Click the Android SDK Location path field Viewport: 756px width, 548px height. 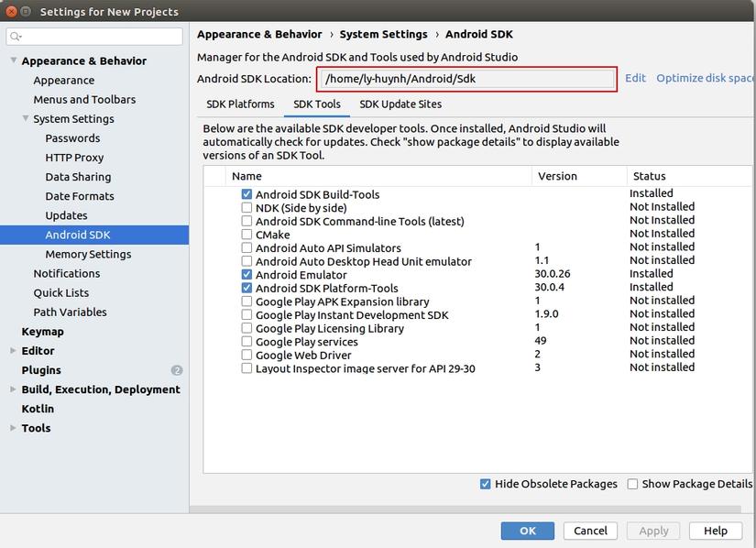(466, 79)
